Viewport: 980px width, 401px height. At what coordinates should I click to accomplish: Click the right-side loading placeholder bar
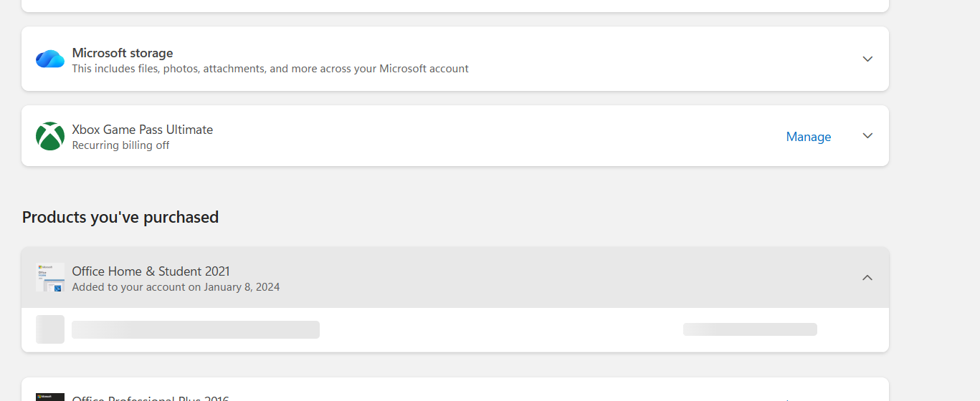click(750, 329)
